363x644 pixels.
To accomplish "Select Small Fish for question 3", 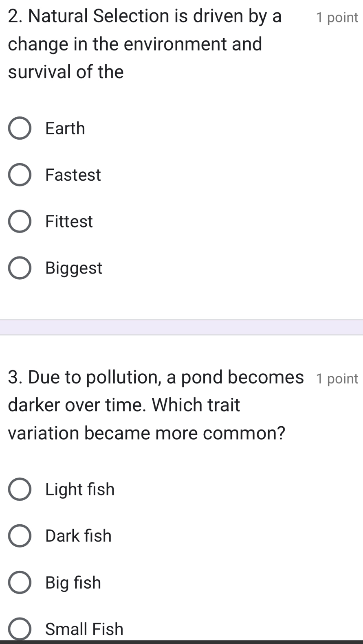I will coord(19,629).
